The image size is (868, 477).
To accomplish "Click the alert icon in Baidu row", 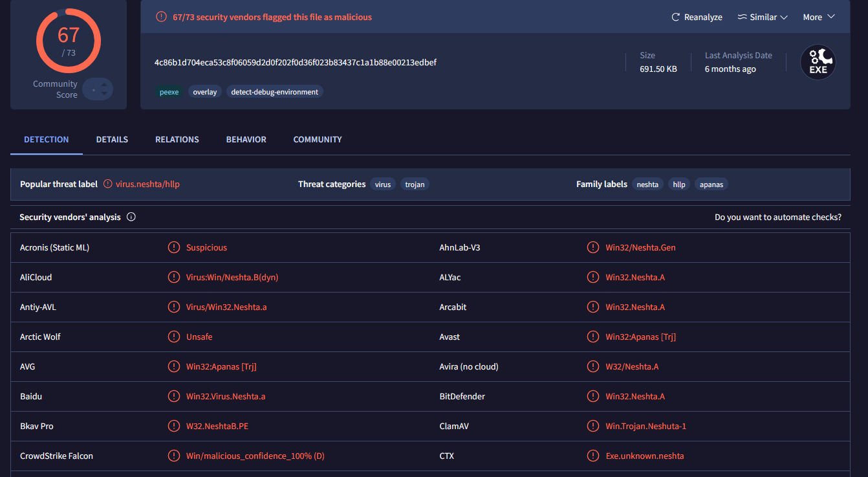I will (174, 396).
